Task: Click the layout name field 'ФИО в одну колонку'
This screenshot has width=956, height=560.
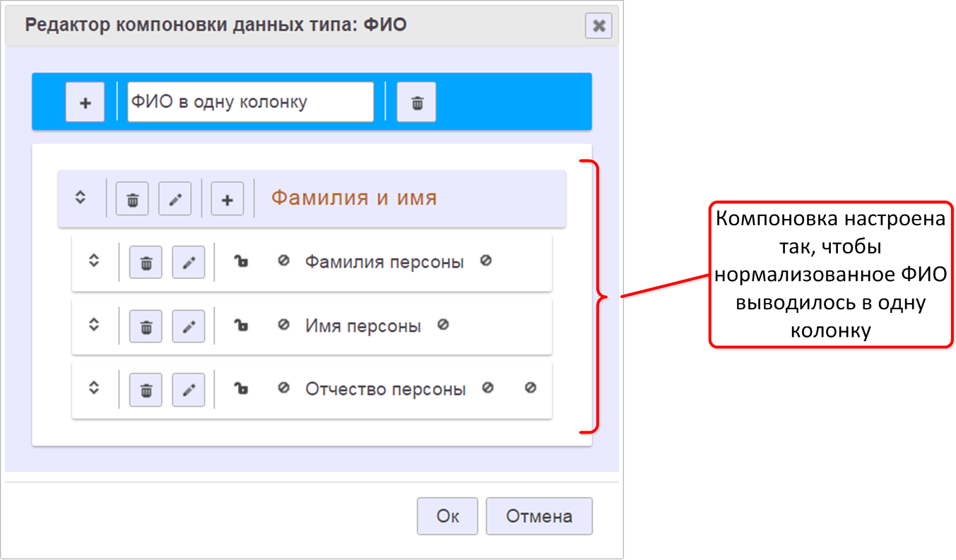Action: click(x=250, y=102)
